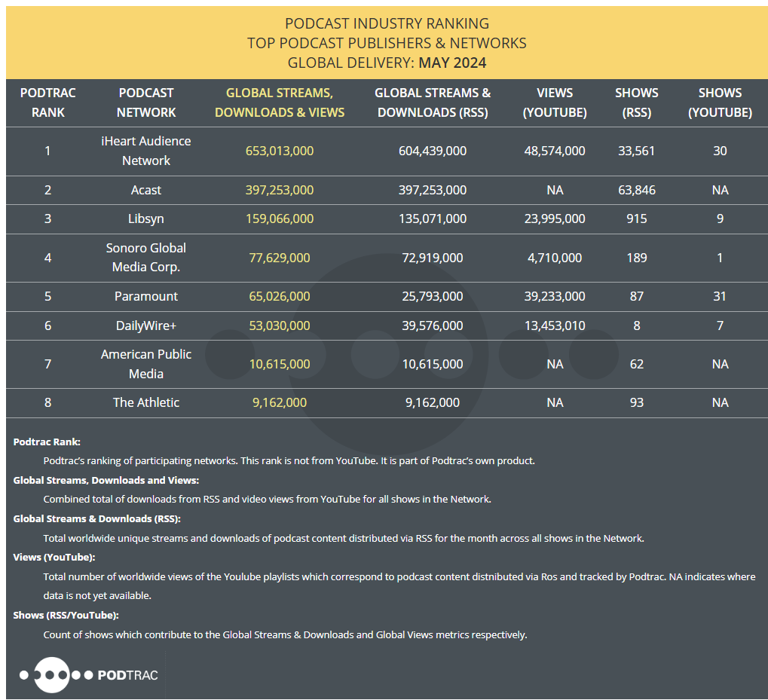The image size is (768, 700).
Task: Click the Shows (YouTube) column header
Action: [720, 102]
